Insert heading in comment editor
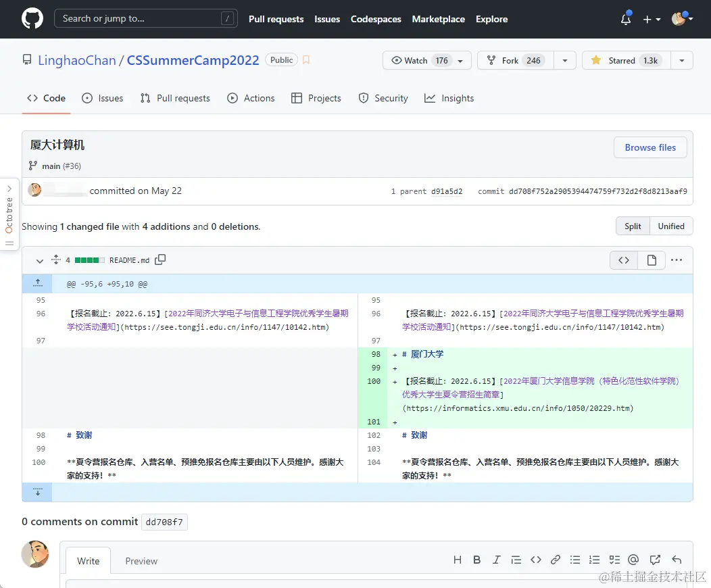 [458, 560]
